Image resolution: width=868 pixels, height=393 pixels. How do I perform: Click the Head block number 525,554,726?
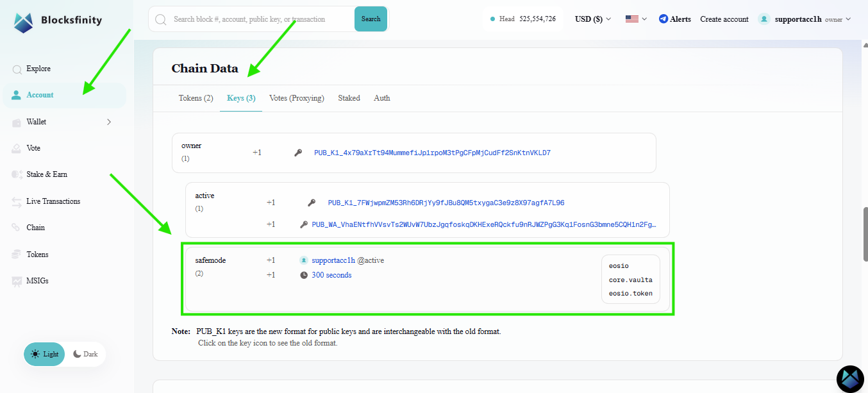537,19
